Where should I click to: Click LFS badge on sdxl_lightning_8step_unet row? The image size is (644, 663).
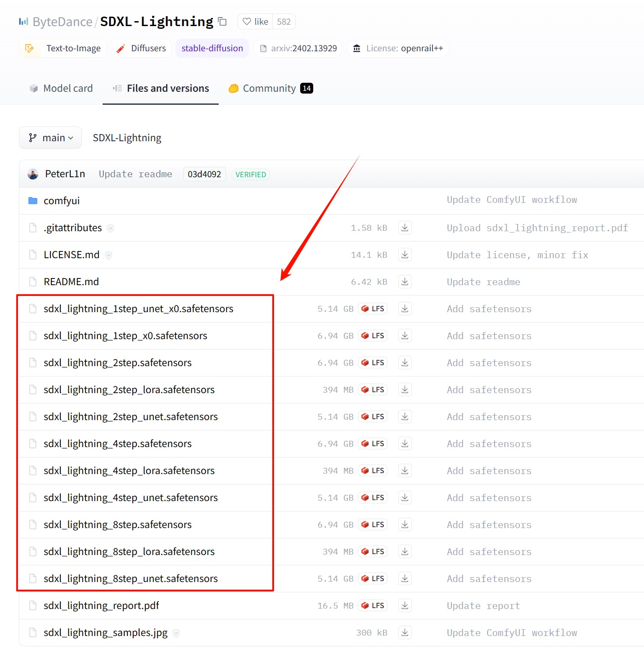tap(373, 578)
